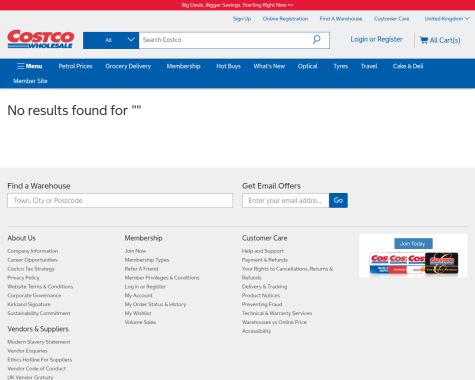The width and height of the screenshot is (475, 380).
Task: Open Customer Care in top bar
Action: [391, 19]
